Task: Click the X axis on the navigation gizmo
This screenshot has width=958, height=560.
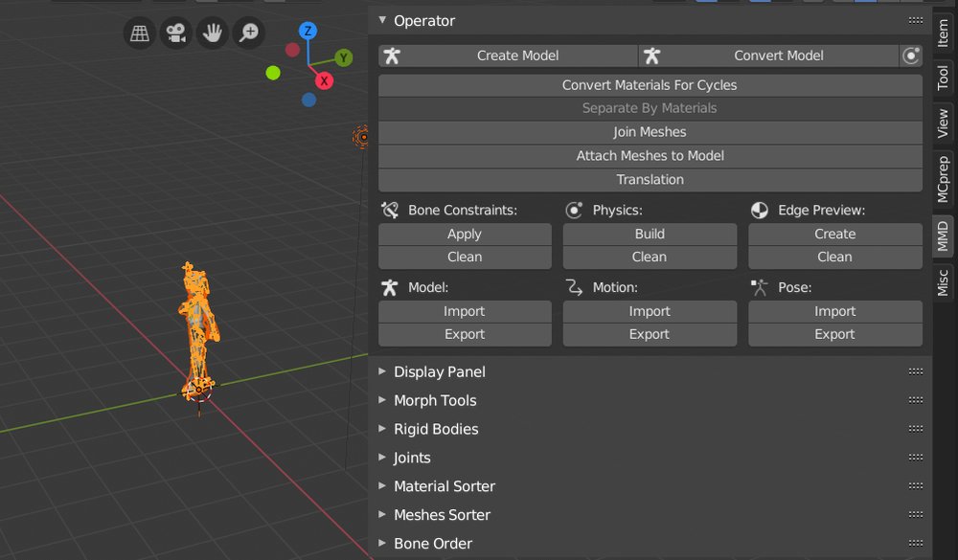Action: [x=324, y=81]
